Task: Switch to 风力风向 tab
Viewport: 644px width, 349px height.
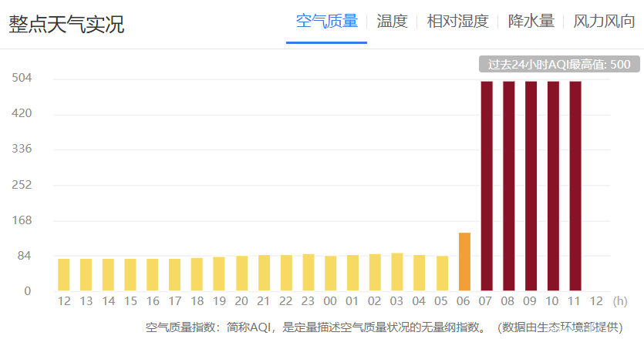Action: (604, 22)
